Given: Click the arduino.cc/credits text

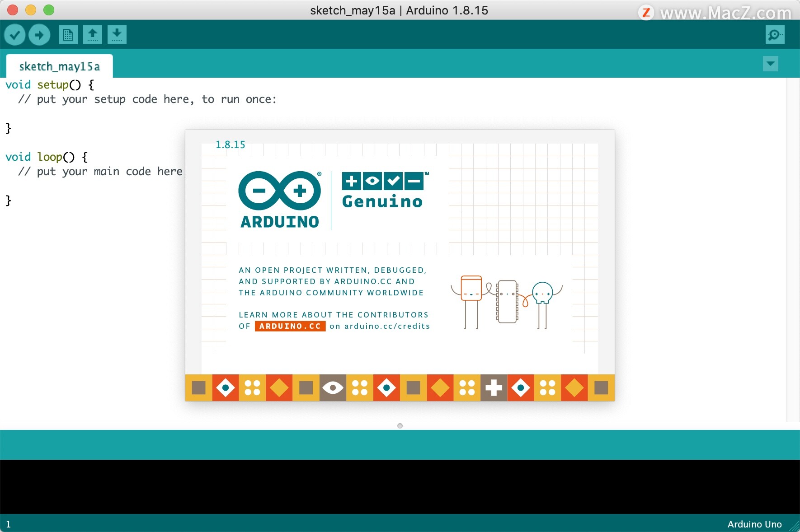Looking at the screenshot, I should click(387, 326).
